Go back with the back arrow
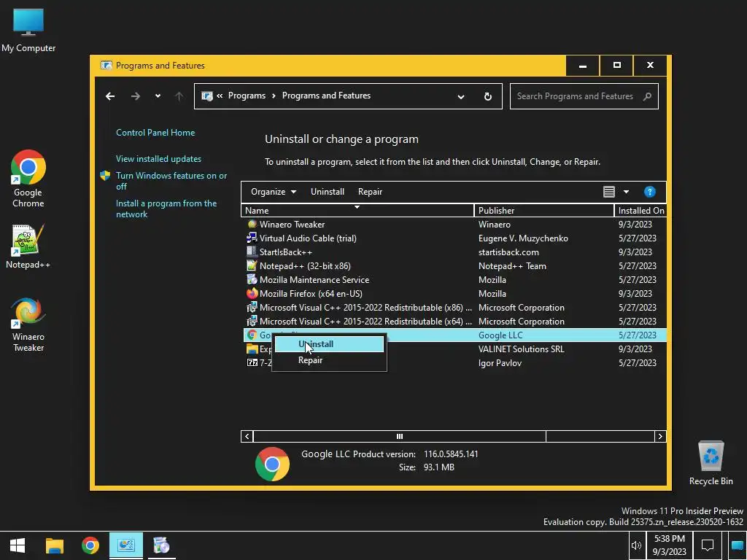Screen dimensions: 747x560 110,96
